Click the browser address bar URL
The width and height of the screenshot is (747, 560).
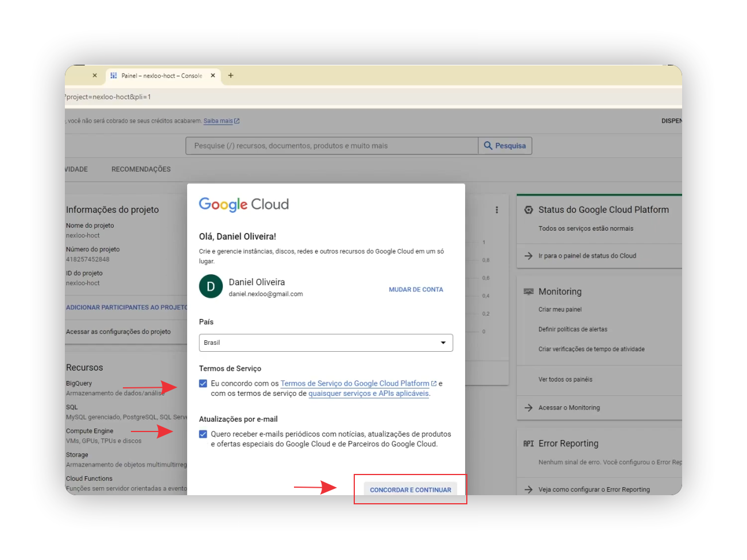[x=109, y=97]
